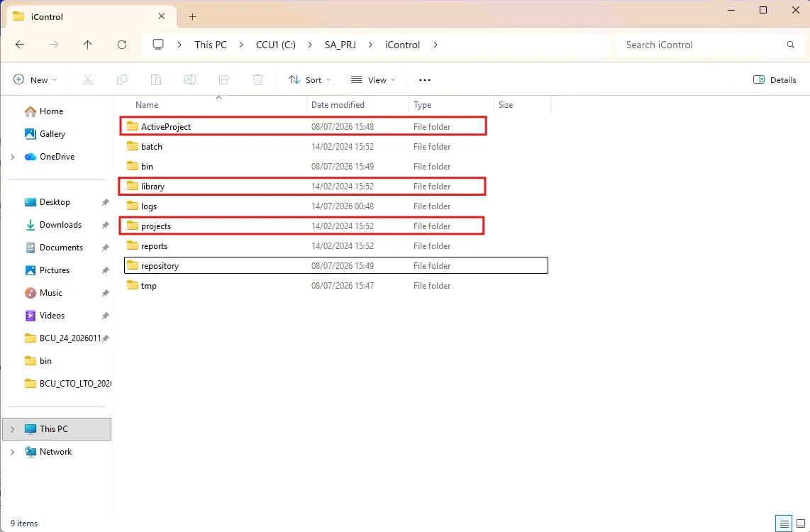Select the repository folder
Image resolution: width=810 pixels, height=532 pixels.
335,266
